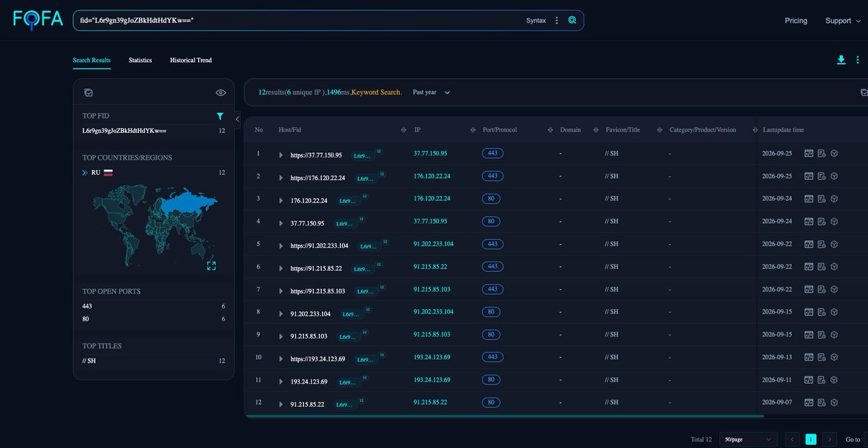
Task: Collapse the left statistics sidebar
Action: (237, 119)
